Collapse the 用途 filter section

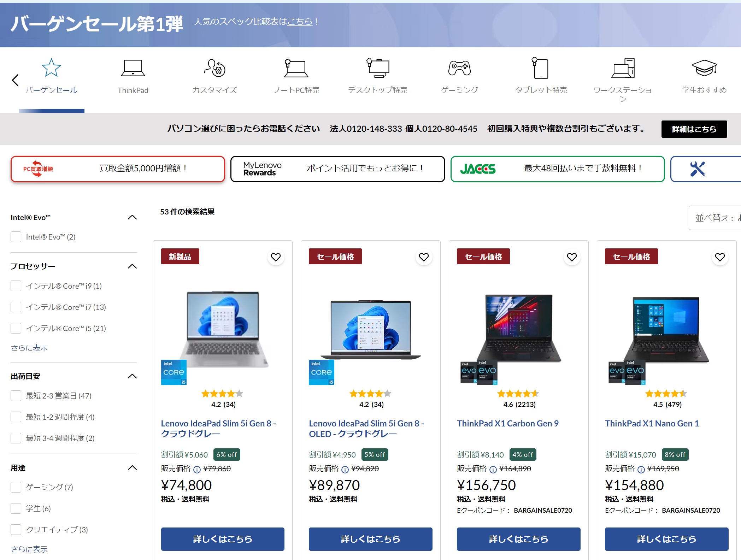coord(132,468)
